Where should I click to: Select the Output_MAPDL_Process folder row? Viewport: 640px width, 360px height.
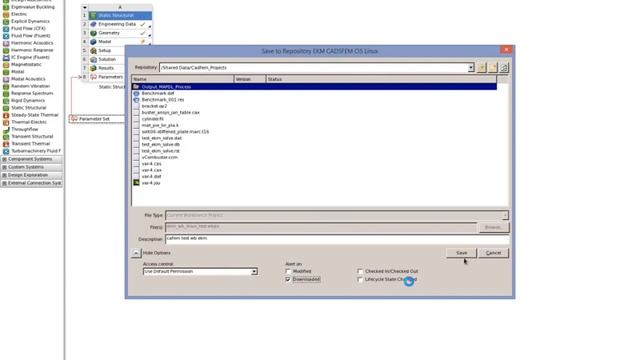pos(314,87)
